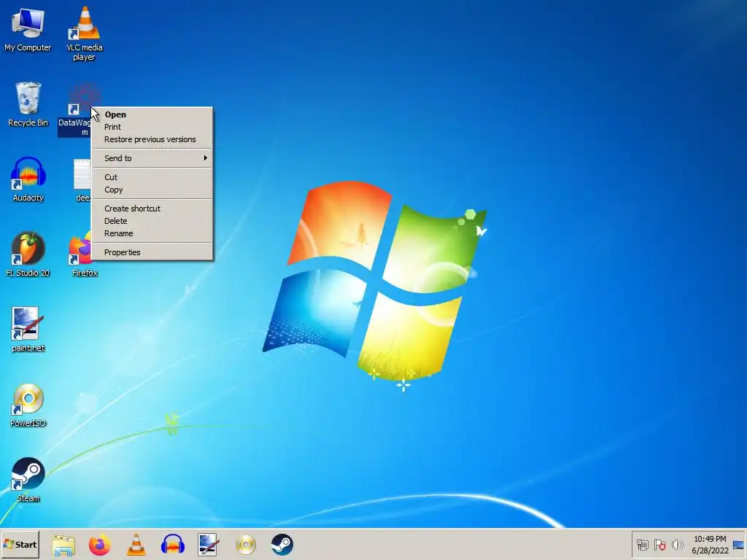Image resolution: width=747 pixels, height=560 pixels.
Task: Select the DataWagm shortcut icon
Action: coord(76,109)
